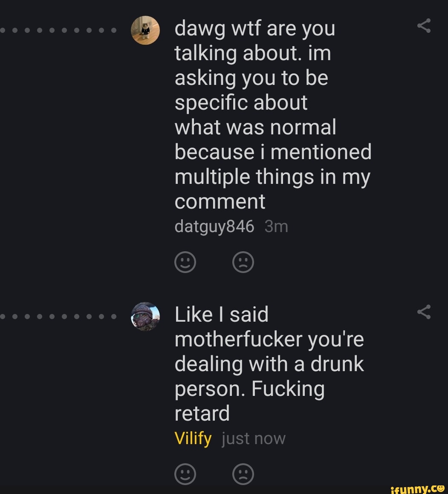Screen dimensions: 448x494
Task: Select the 'Like I said' comment line
Action: (222, 314)
